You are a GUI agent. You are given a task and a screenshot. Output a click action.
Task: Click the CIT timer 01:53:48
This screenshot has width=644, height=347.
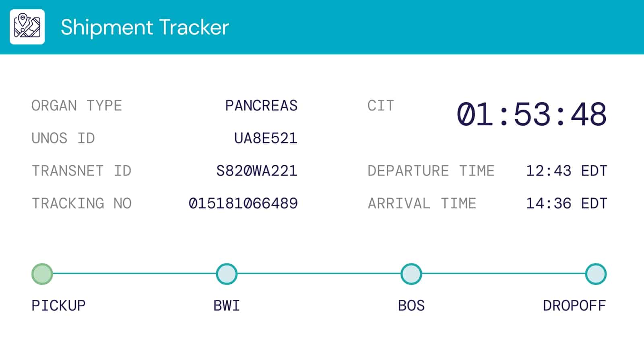[x=531, y=114]
